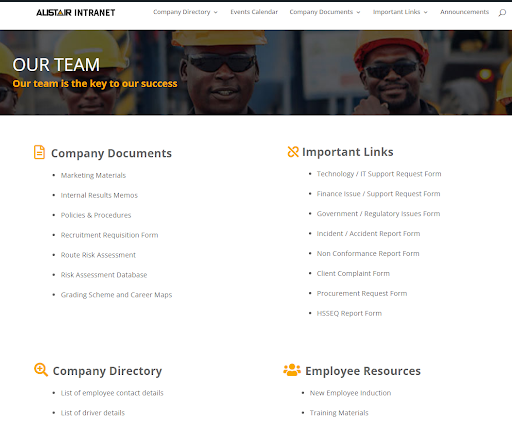The width and height of the screenshot is (512, 426).
Task: Open Incident / Accident Report Form
Action: [x=368, y=234]
